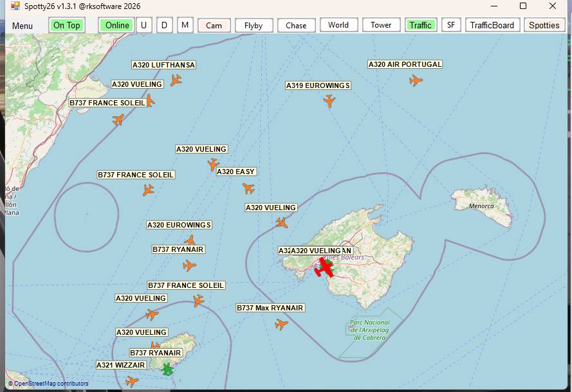This screenshot has height=392, width=572.
Task: Click plane below the B737 RYANAIR label near A320 EUROWINGS
Action: point(189,265)
